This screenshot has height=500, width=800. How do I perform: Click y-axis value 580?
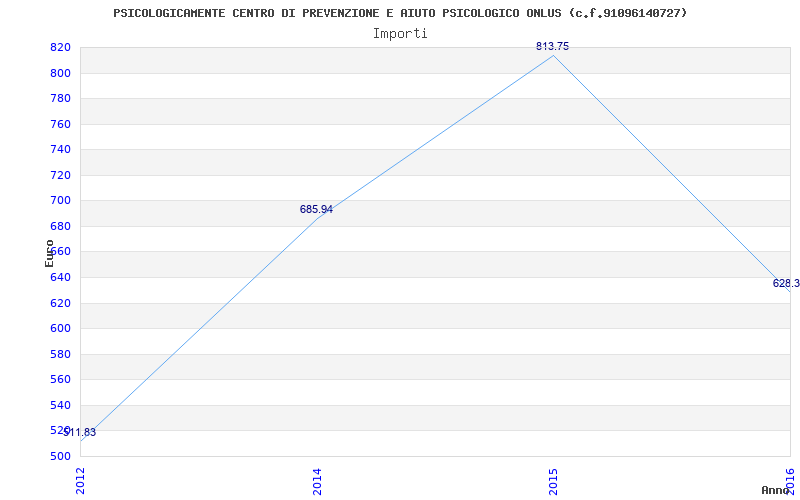pyautogui.click(x=59, y=354)
